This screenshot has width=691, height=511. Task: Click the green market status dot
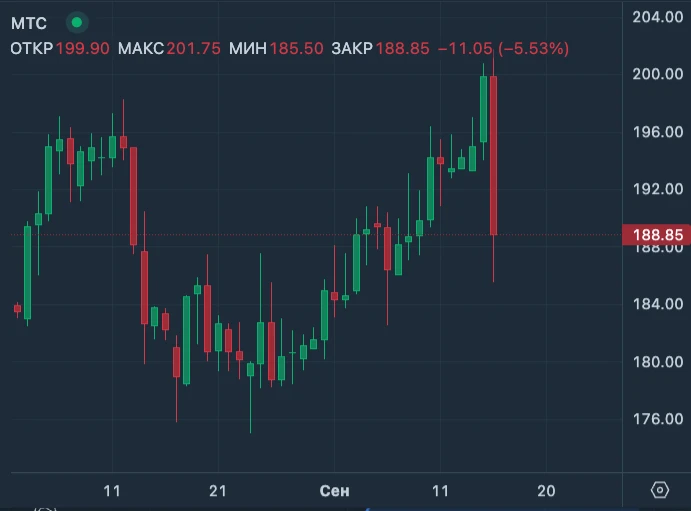tap(77, 22)
